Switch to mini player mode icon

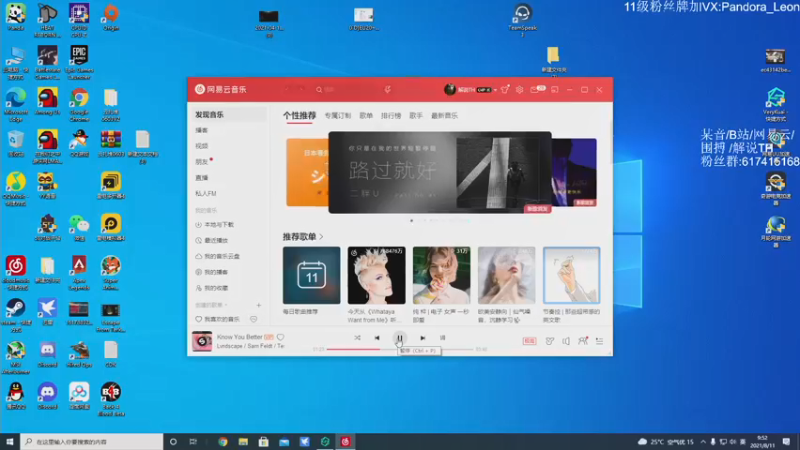point(555,89)
